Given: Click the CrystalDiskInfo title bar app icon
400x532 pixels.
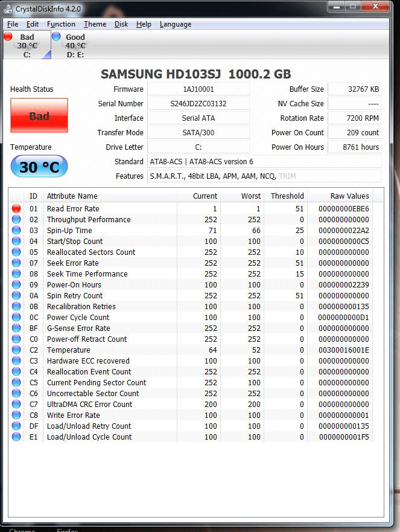Looking at the screenshot, I should coord(8,8).
